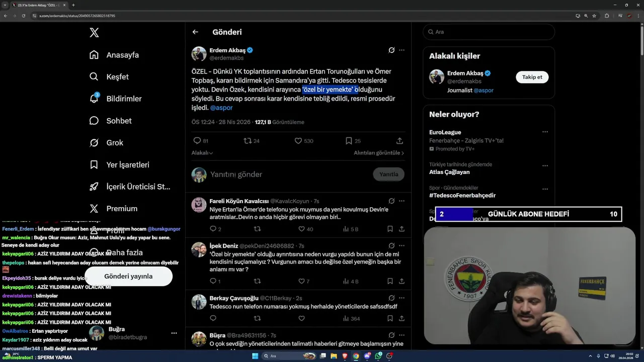644x362 pixels.
Task: Share the main post
Action: (399, 141)
